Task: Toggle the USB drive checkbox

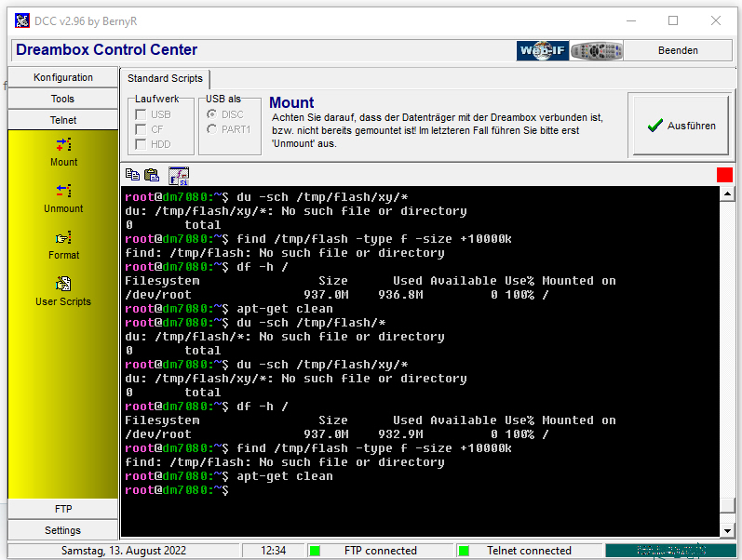Action: tap(142, 114)
